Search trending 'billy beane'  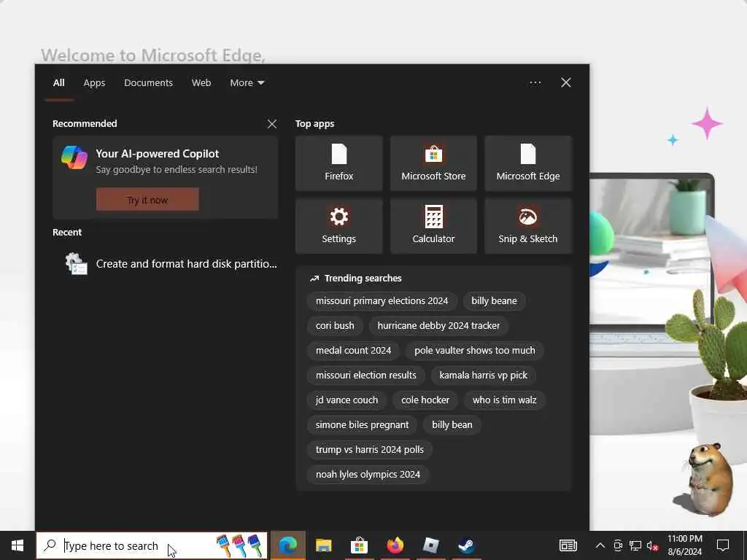coord(494,301)
